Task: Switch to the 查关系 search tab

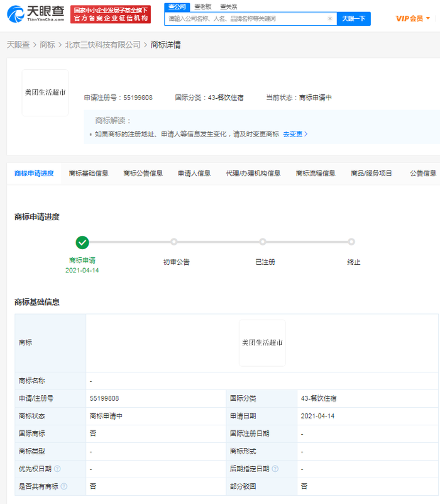Action: [x=228, y=6]
